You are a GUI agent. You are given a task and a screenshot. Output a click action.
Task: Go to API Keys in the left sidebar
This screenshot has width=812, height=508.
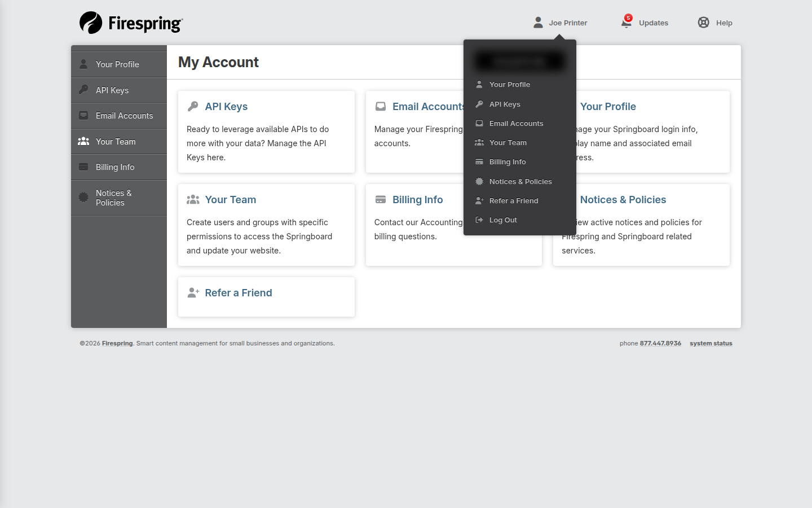119,90
